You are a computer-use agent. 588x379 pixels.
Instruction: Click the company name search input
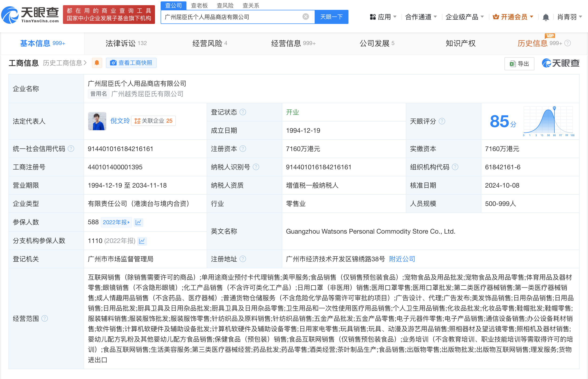tap(232, 17)
